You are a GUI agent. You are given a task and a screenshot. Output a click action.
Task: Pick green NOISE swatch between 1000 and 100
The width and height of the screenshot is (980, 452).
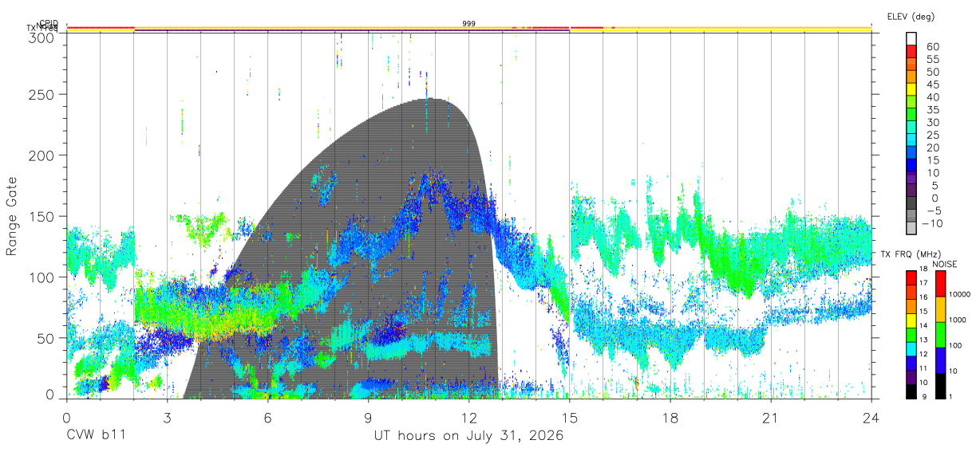tap(941, 335)
